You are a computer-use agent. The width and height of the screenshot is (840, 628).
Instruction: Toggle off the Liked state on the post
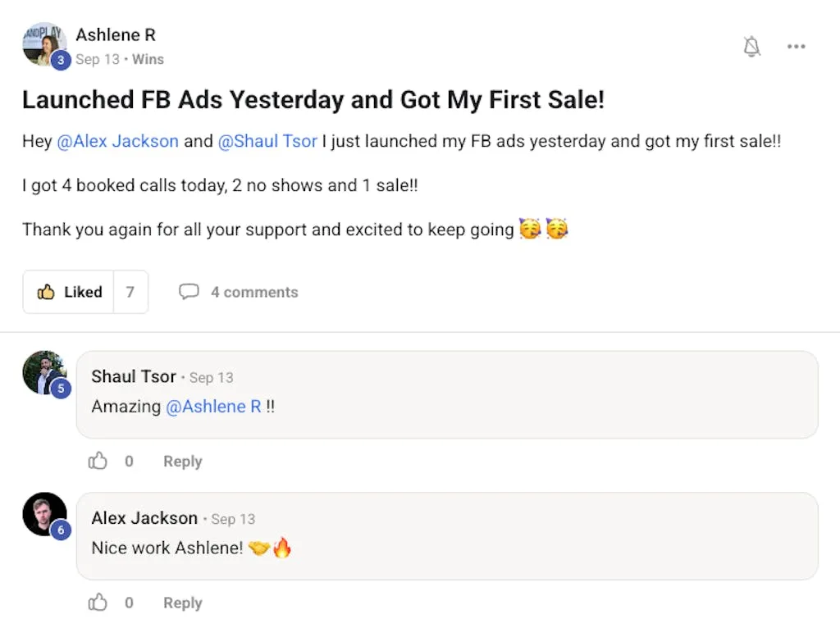(82, 292)
